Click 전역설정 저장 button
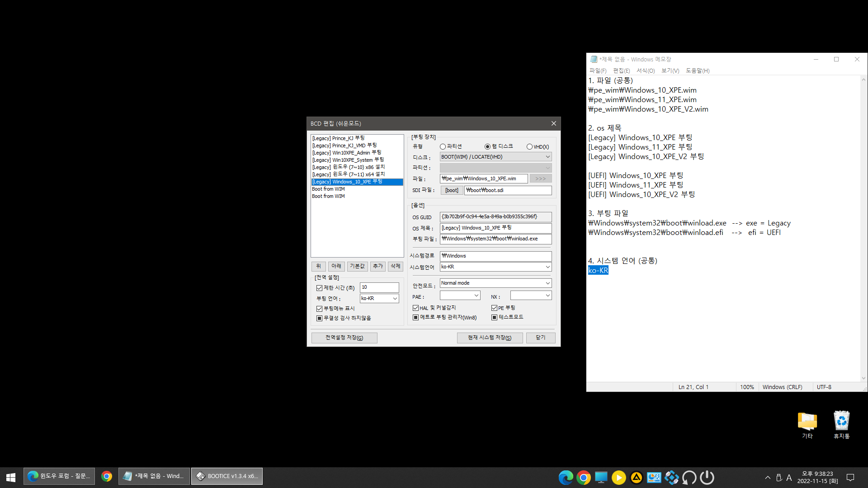This screenshot has width=868, height=488. [x=344, y=338]
